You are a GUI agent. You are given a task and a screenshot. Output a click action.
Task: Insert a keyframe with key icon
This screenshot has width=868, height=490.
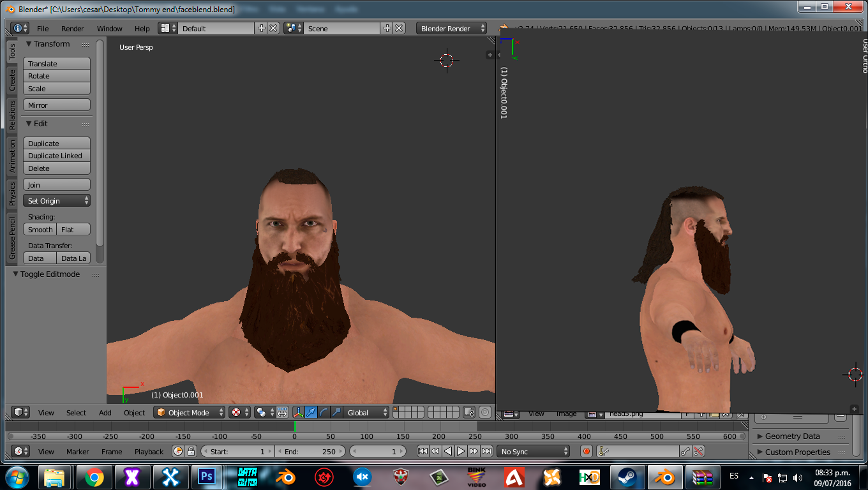tap(685, 451)
